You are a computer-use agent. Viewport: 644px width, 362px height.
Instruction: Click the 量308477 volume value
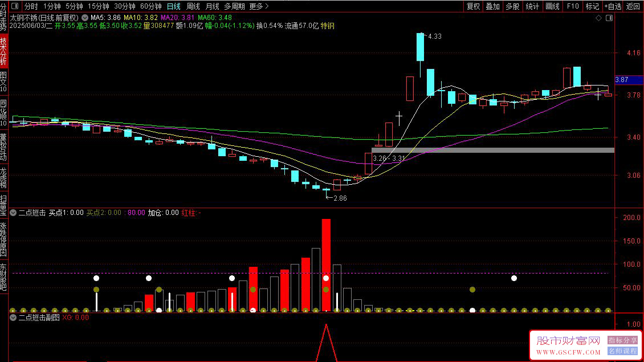(158, 26)
